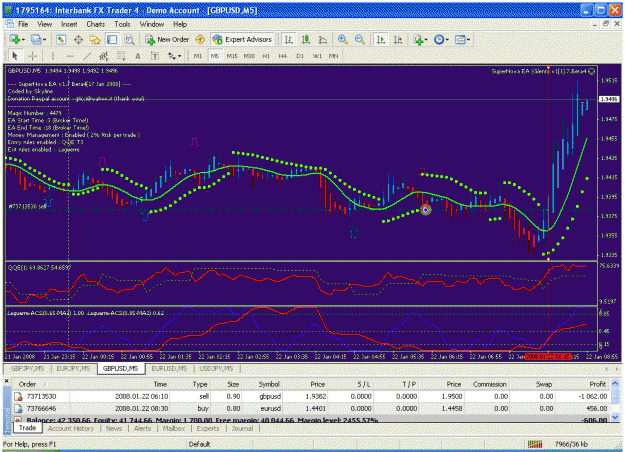Switch timeframe to M30
625x452 pixels.
tap(249, 56)
